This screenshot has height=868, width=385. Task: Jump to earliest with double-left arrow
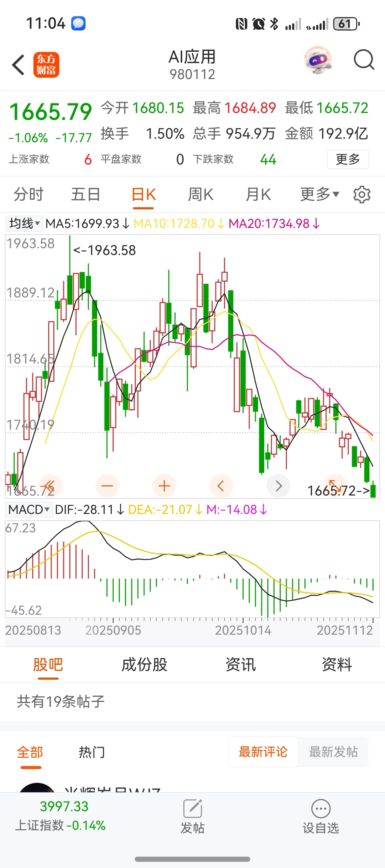[50, 486]
